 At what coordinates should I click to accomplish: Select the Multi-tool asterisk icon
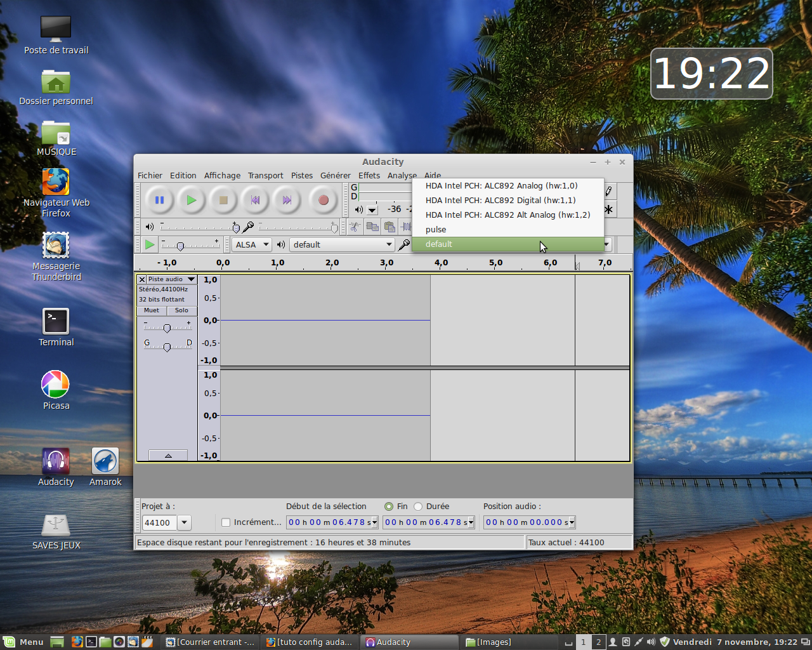pyautogui.click(x=609, y=209)
